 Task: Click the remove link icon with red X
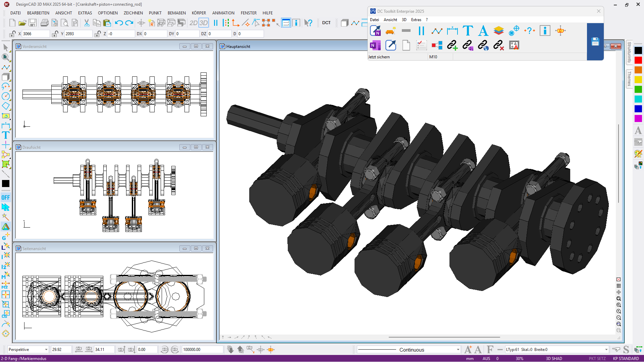coord(498,45)
